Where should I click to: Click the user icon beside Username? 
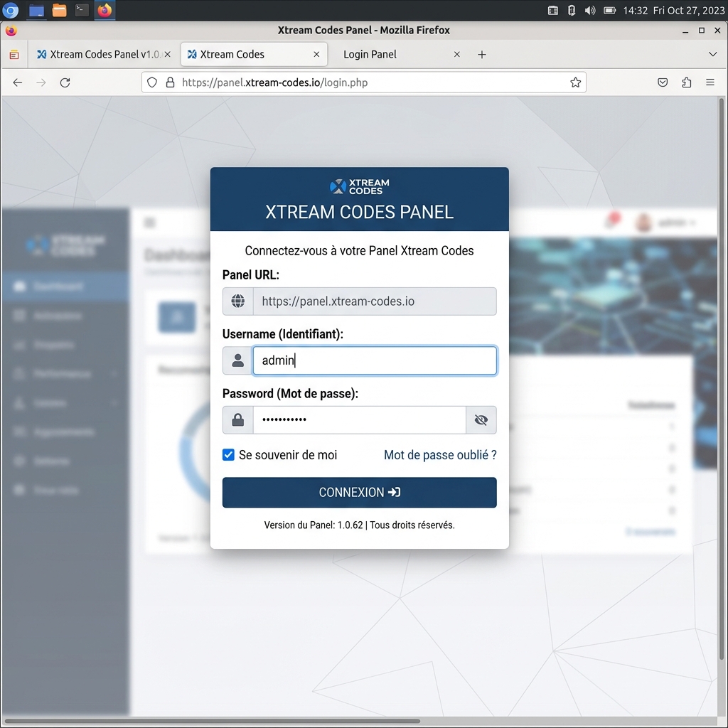pyautogui.click(x=237, y=360)
